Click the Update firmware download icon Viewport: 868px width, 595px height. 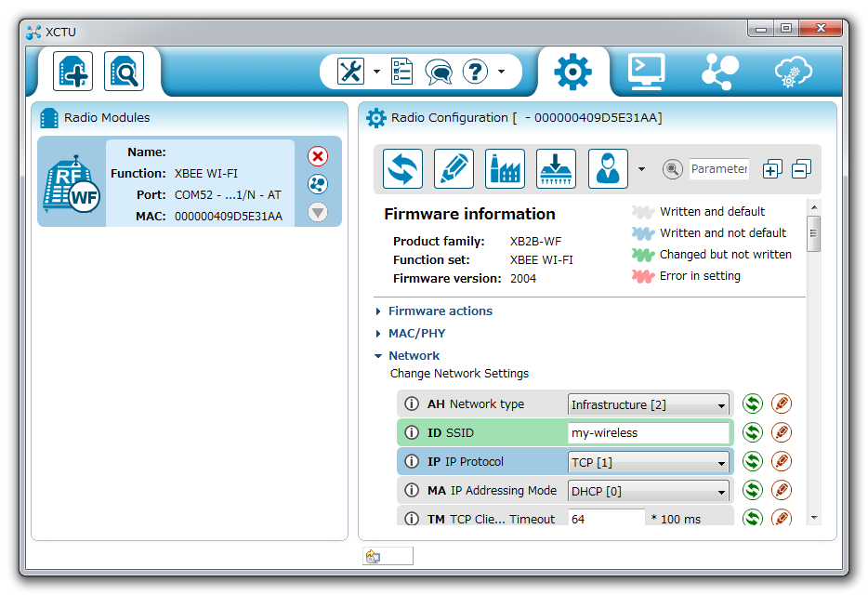(557, 168)
